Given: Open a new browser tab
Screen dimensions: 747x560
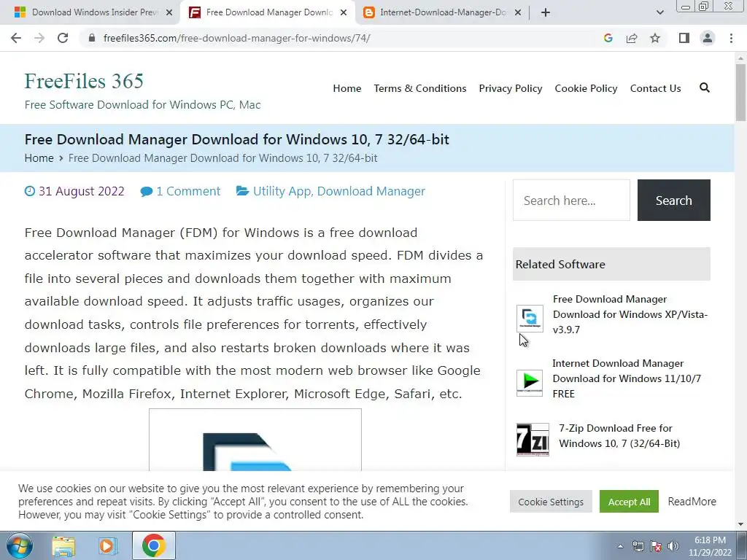Looking at the screenshot, I should point(546,12).
